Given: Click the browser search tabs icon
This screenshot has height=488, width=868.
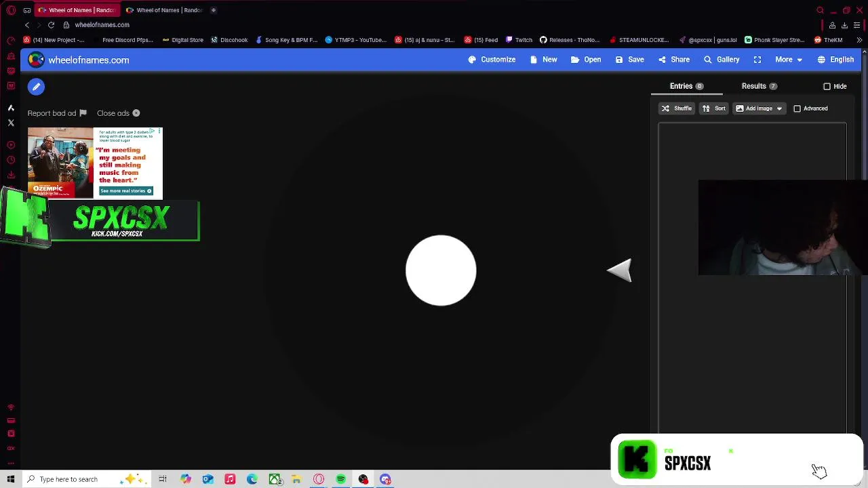Looking at the screenshot, I should pos(820,10).
